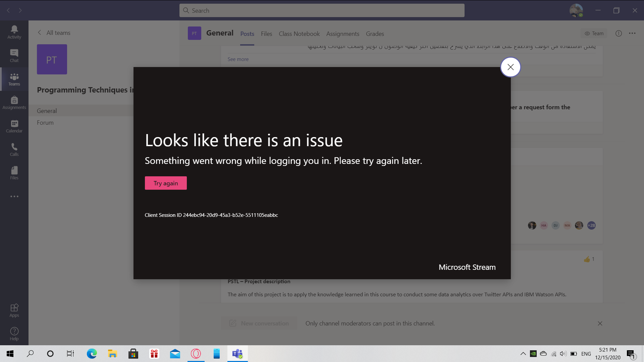The image size is (644, 362).
Task: Click inside the Teams search bar
Action: click(x=322, y=10)
